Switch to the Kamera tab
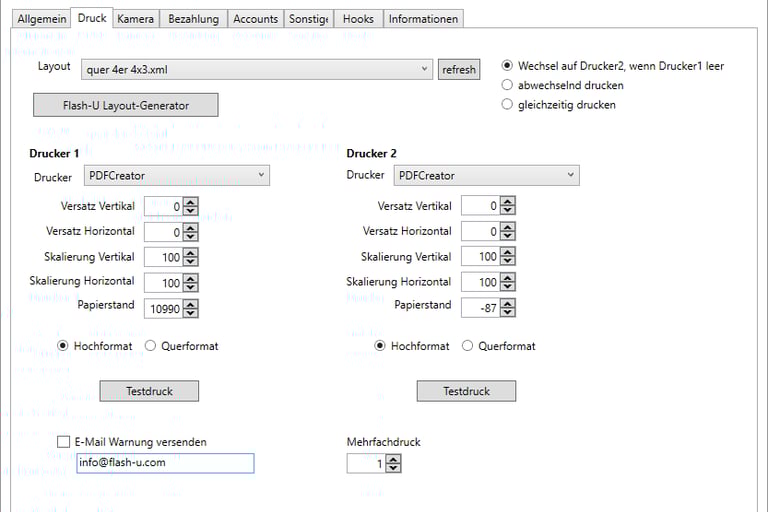This screenshot has height=512, width=768. (134, 19)
